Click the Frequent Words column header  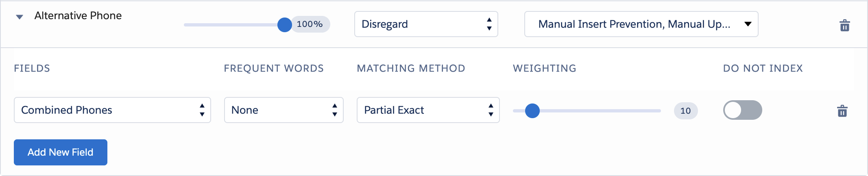coord(274,68)
